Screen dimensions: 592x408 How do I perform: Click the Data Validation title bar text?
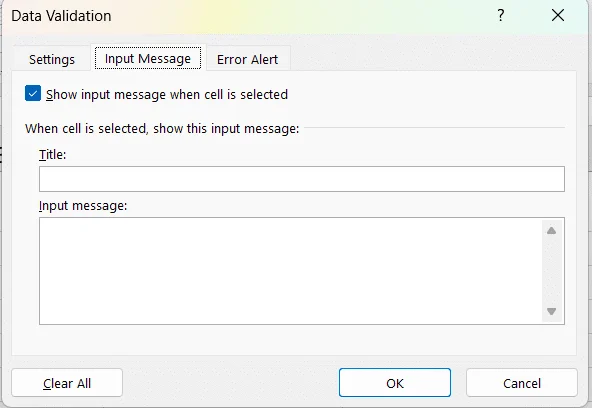[x=61, y=16]
